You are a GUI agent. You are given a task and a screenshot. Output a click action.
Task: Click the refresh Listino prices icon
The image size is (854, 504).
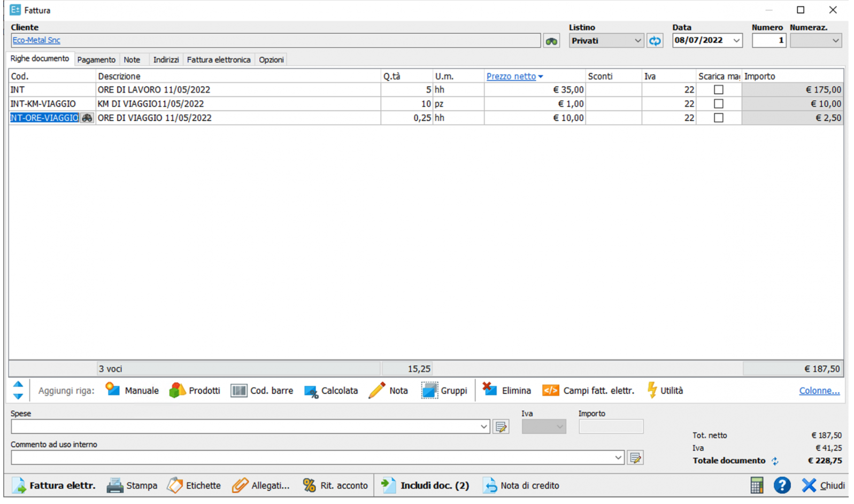point(655,41)
